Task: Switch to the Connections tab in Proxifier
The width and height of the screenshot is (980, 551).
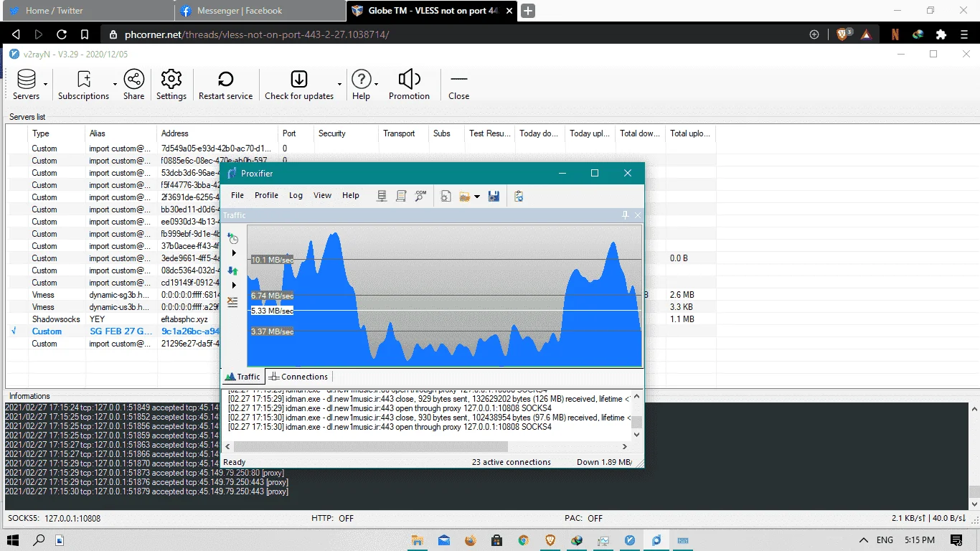Action: point(298,377)
